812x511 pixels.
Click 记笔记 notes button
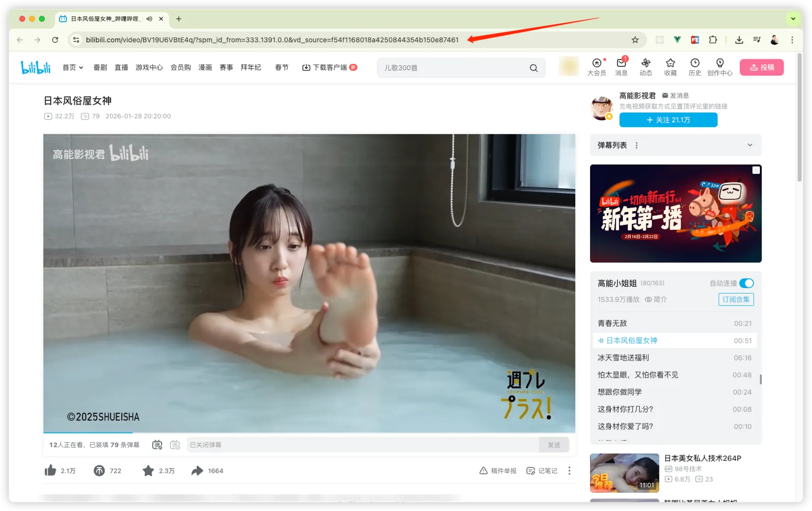click(x=542, y=471)
